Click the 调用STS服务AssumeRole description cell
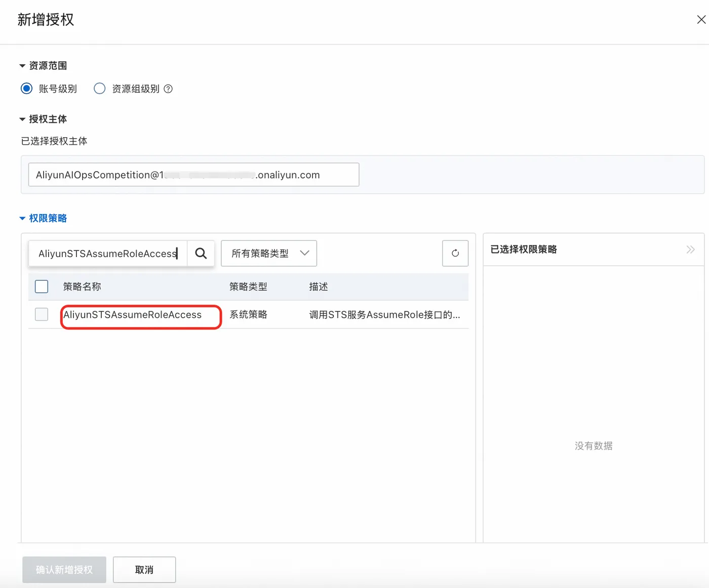 384,315
